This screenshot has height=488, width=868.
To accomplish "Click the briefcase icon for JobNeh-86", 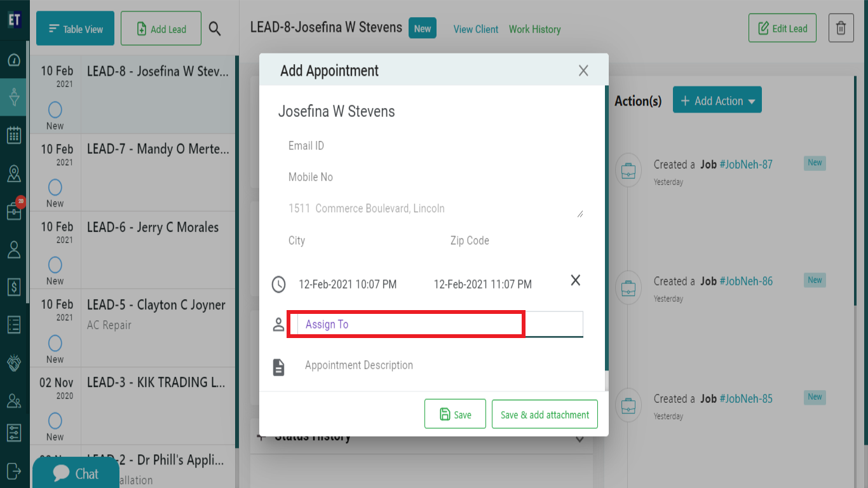I will click(x=628, y=288).
